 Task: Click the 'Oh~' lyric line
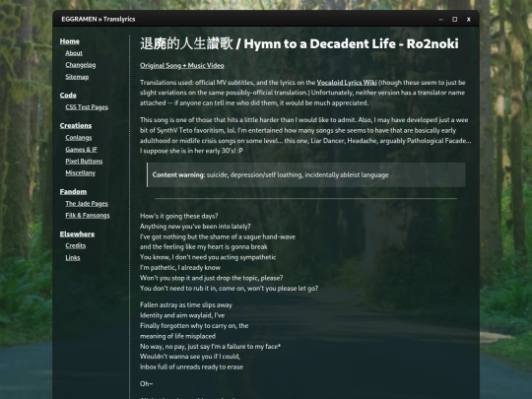[x=146, y=384]
